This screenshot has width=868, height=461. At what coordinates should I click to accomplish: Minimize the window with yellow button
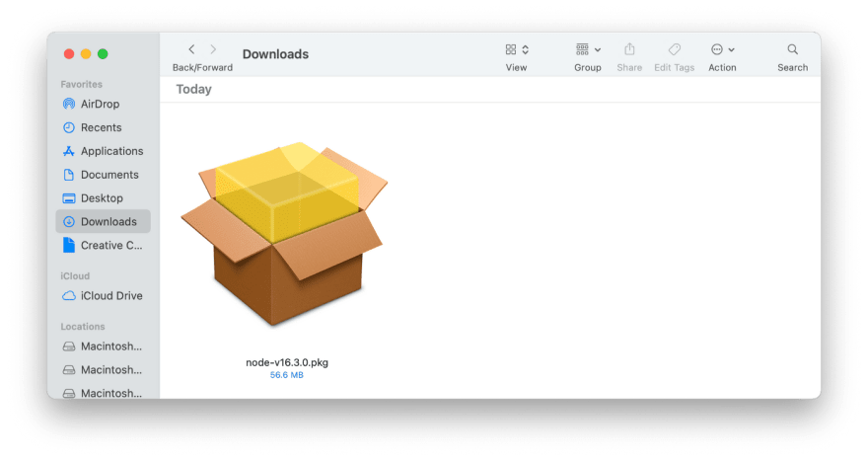(x=86, y=53)
